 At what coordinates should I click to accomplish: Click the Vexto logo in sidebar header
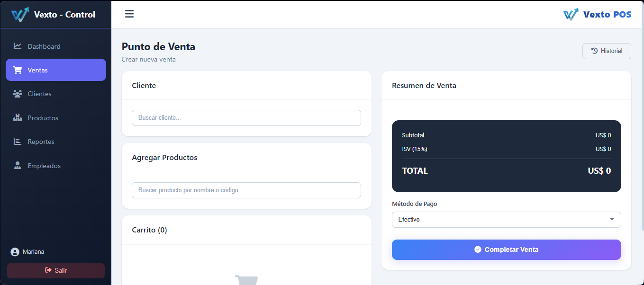[x=20, y=15]
